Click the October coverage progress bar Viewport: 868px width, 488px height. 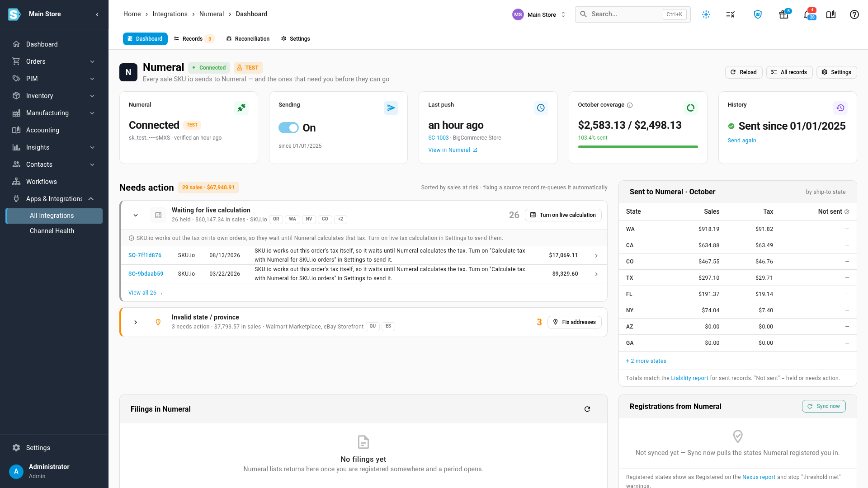tap(638, 147)
